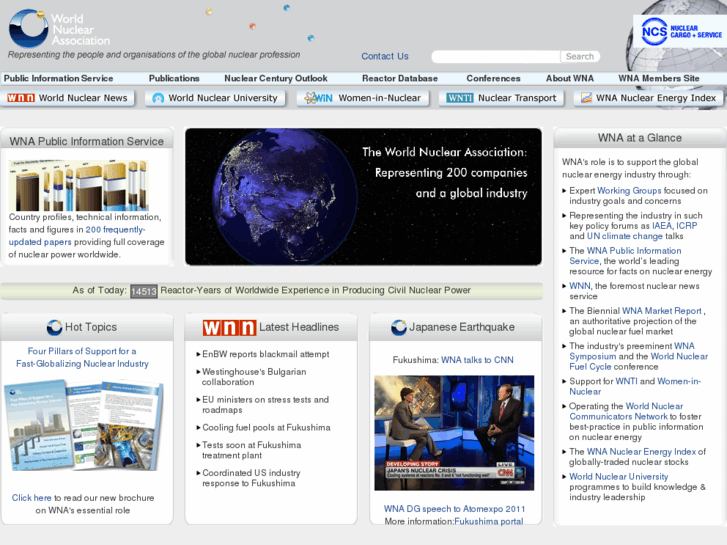Open 'Tests soon at Fukushima treatment plant'
727x545 pixels.
point(252,450)
